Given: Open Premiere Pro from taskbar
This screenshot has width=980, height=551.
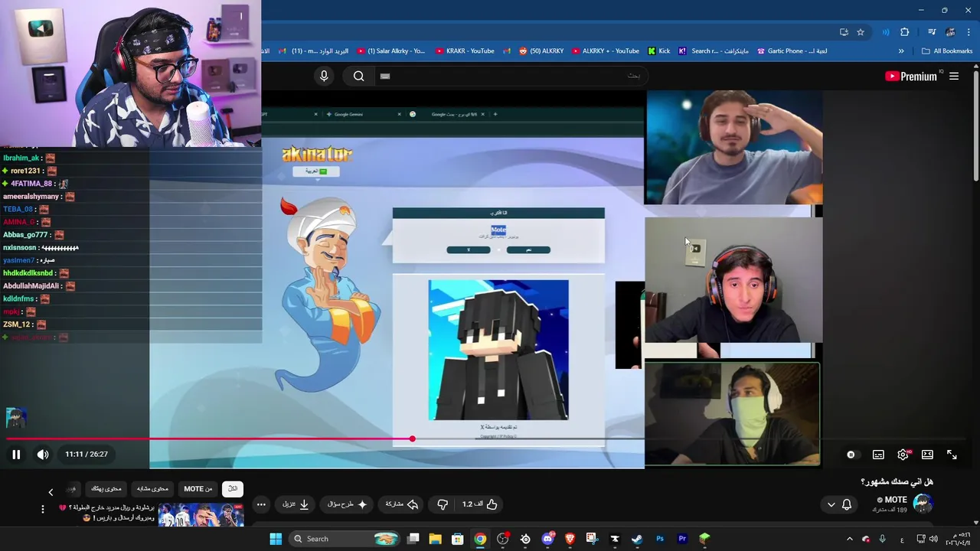Looking at the screenshot, I should click(x=682, y=539).
